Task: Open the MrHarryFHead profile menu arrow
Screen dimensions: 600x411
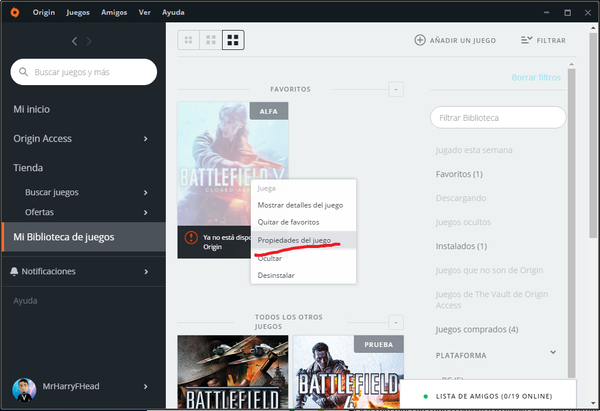Action: click(145, 387)
